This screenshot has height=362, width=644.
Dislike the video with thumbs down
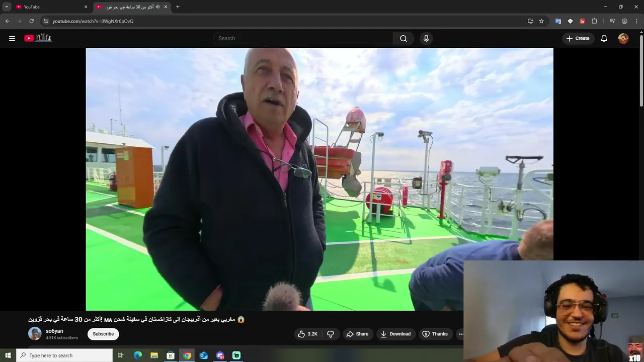click(331, 334)
